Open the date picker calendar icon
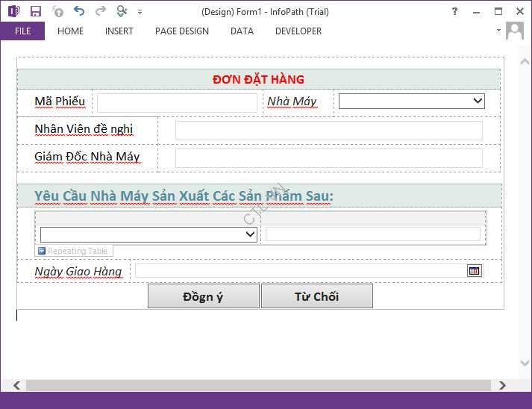The width and height of the screenshot is (532, 409). click(474, 271)
